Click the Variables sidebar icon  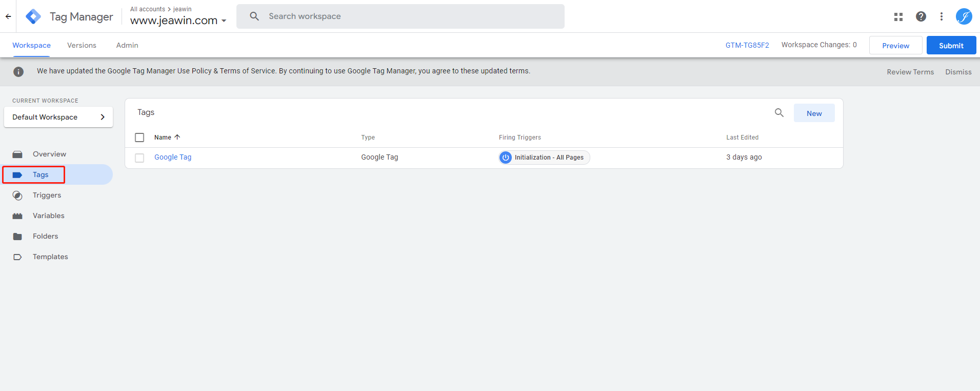pos(17,216)
